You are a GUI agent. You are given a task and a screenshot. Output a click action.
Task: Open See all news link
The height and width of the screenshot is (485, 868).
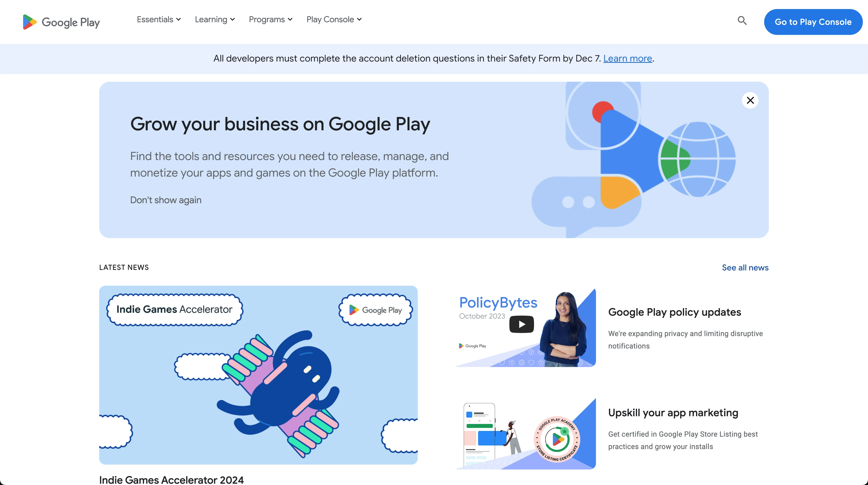coord(745,268)
